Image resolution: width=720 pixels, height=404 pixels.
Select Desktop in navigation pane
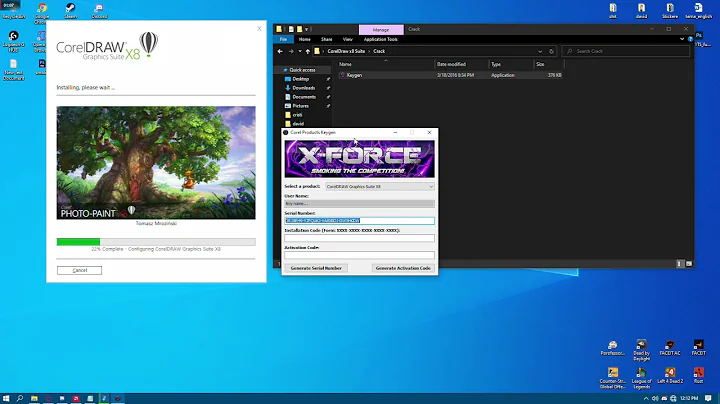tap(301, 79)
